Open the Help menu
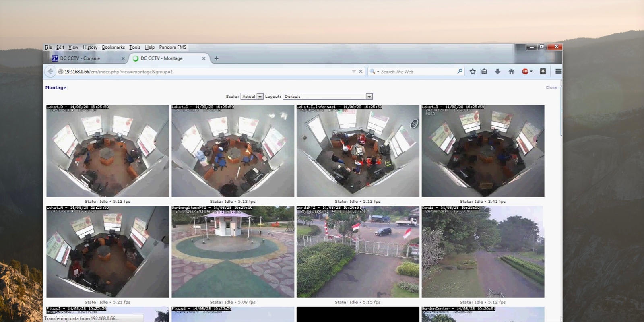 [x=150, y=47]
